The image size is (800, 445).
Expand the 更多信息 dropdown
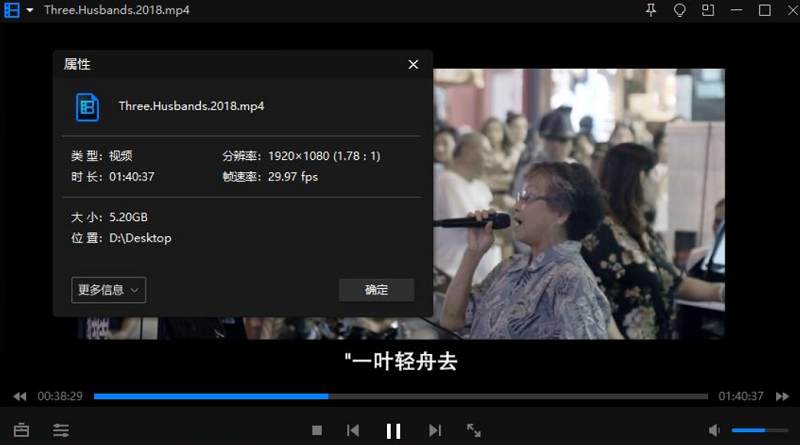click(108, 290)
